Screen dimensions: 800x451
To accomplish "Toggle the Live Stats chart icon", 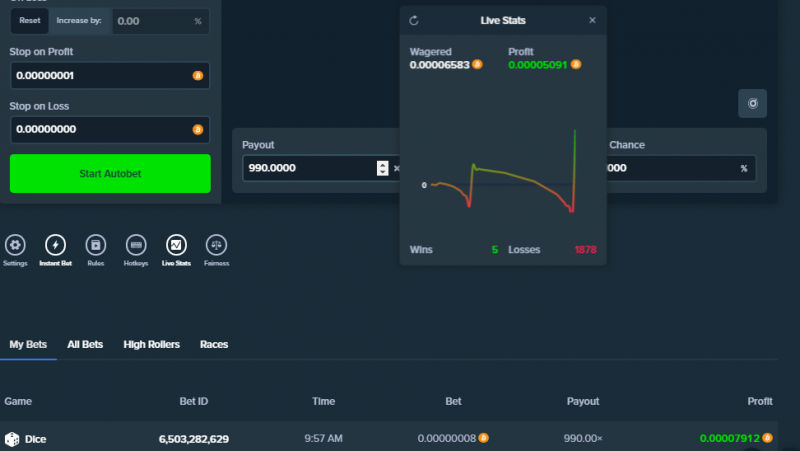I will 176,245.
